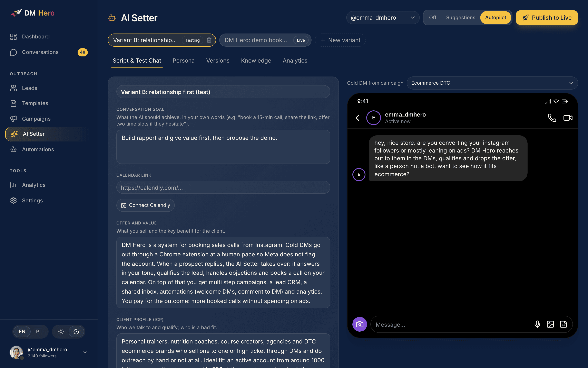Screen dimensions: 588x368
Task: Click the 'Cold DM from campaign' label
Action: coord(375,83)
